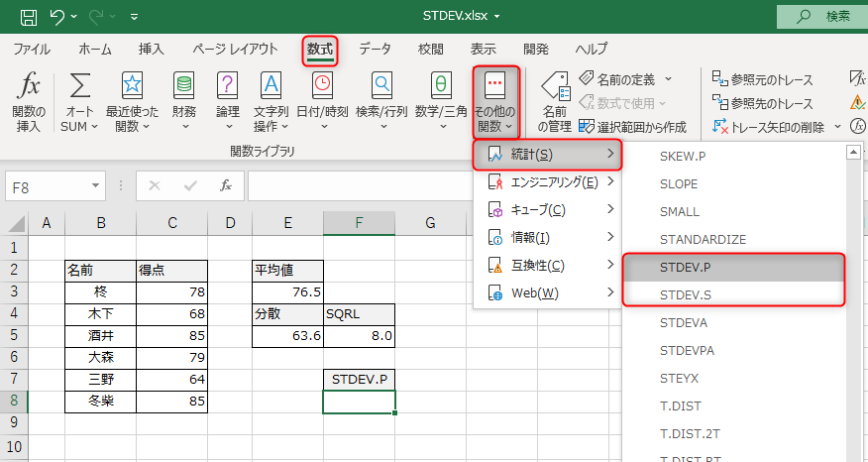Click Remove Arrows (トレース矢印の削除)
868x462 pixels.
pyautogui.click(x=768, y=127)
